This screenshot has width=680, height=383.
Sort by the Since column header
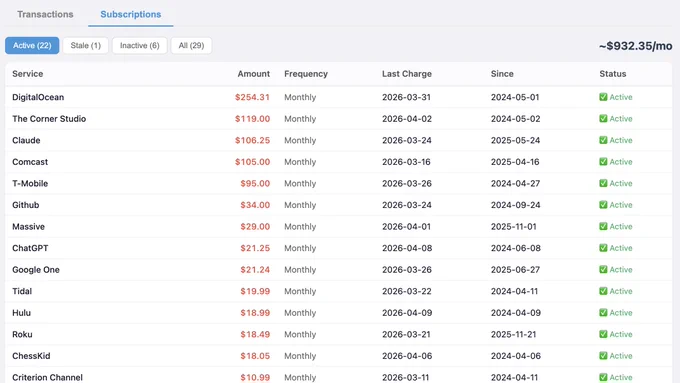pyautogui.click(x=502, y=74)
